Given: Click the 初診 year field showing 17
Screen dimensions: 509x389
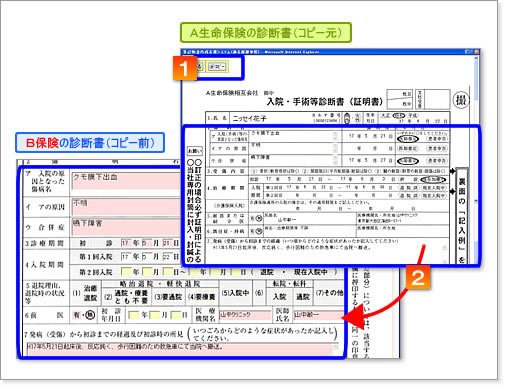Looking at the screenshot, I should 126,243.
